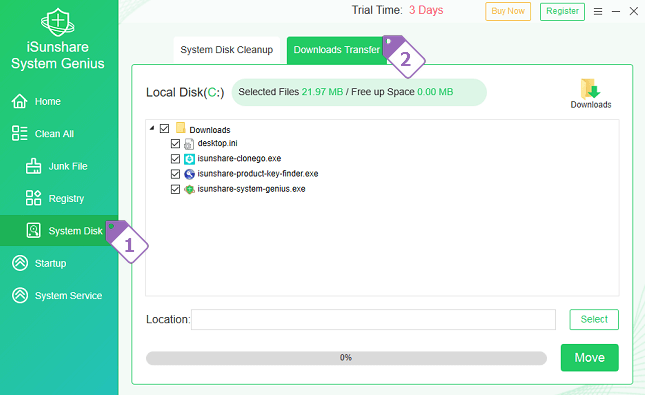Uncheck the Downloads folder checkbox
This screenshot has width=645, height=395.
coord(164,129)
